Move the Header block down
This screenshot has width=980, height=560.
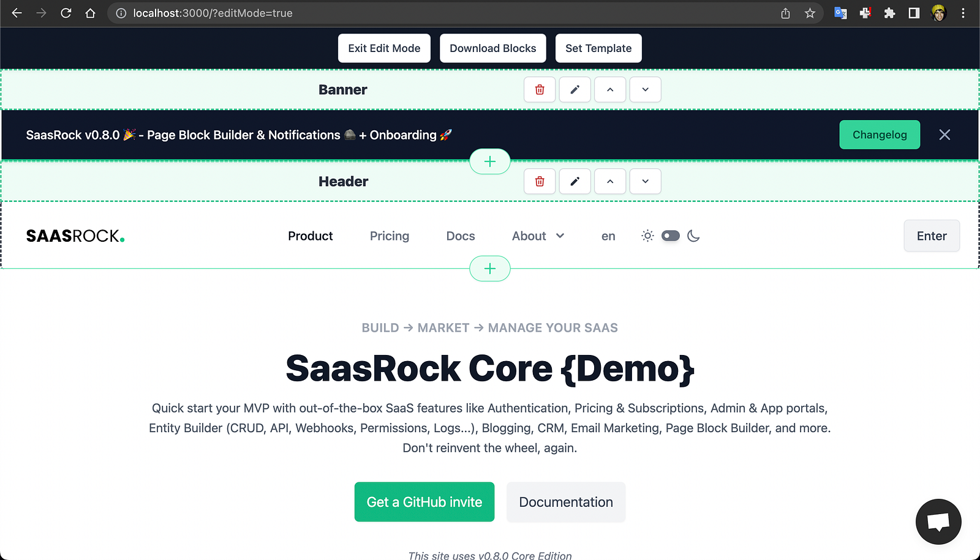click(x=645, y=181)
